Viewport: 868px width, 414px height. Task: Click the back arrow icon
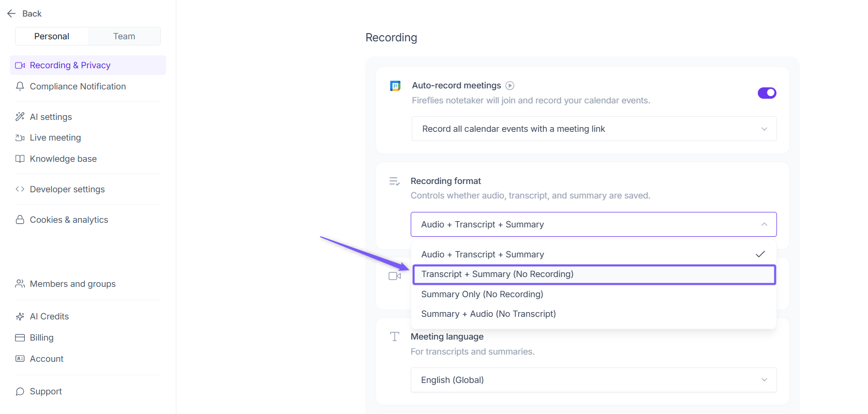pyautogui.click(x=11, y=13)
